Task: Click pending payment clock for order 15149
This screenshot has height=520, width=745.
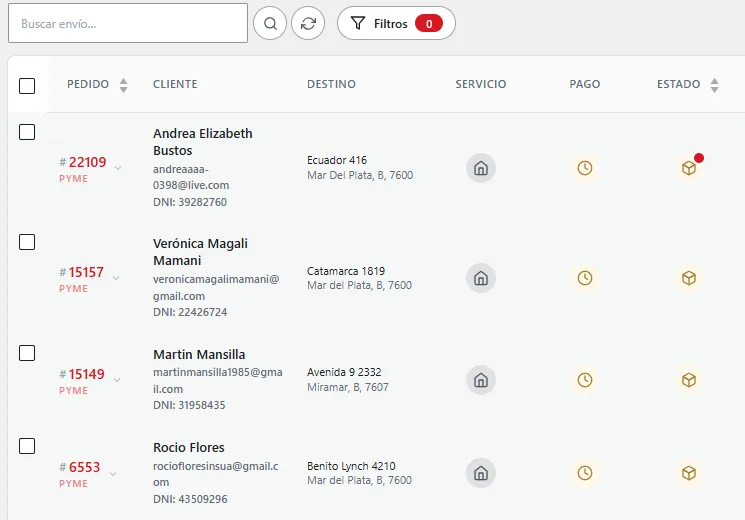Action: (x=585, y=380)
